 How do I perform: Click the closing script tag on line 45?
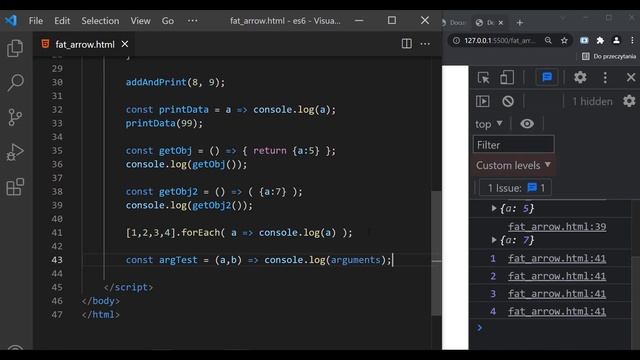[x=128, y=287]
